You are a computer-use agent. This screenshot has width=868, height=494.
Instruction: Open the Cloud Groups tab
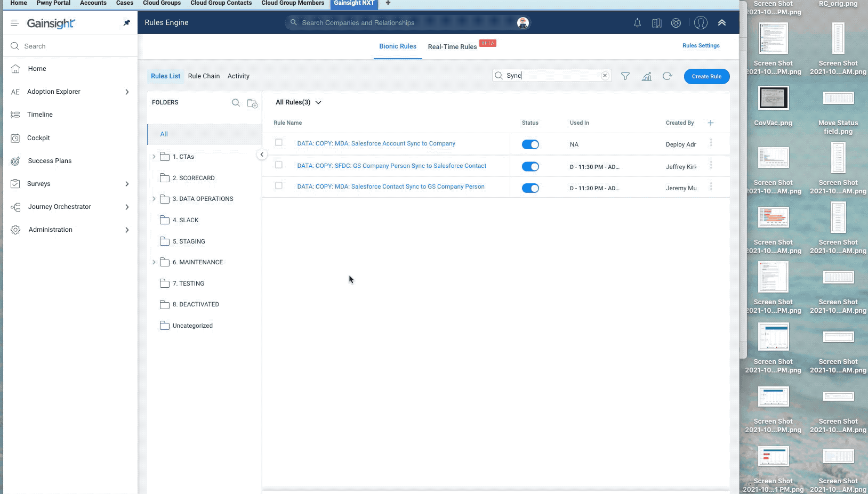[x=162, y=3]
